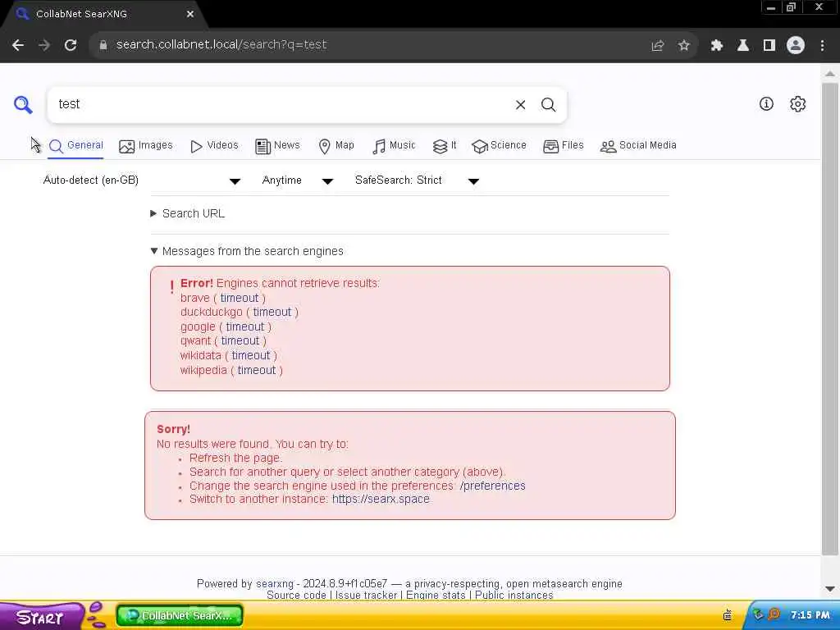Click the tray icon left of notification area

click(728, 614)
